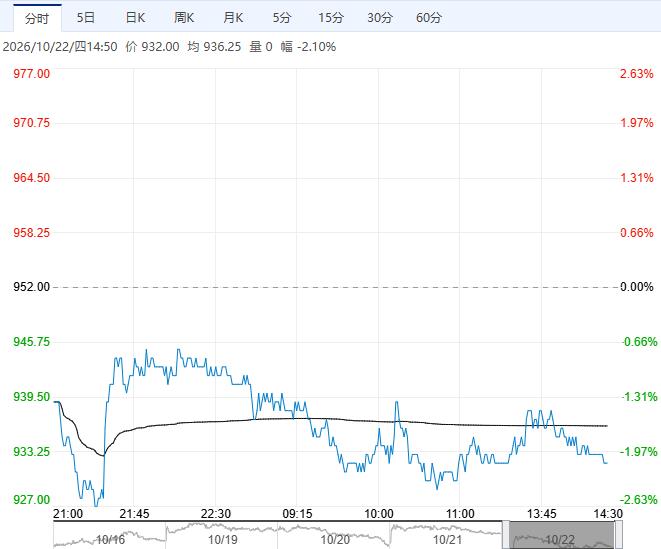This screenshot has width=661, height=549.
Task: Open the 周K weekly candlestick tab
Action: pyautogui.click(x=184, y=18)
